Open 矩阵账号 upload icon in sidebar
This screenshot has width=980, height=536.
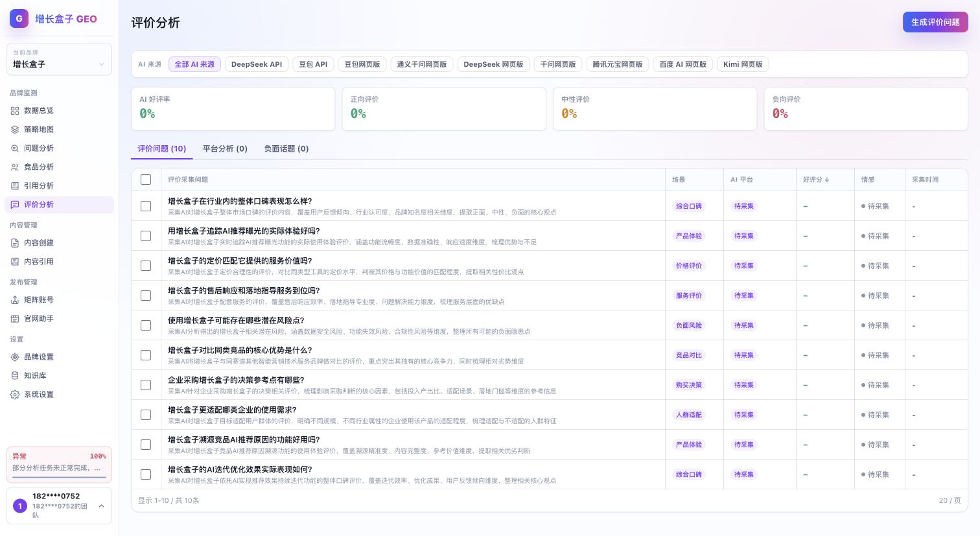15,300
